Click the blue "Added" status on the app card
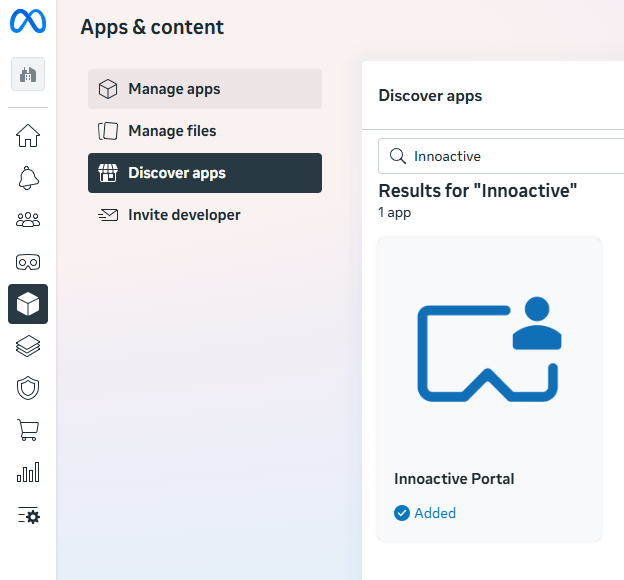Screen dimensions: 624x580 click(x=426, y=513)
